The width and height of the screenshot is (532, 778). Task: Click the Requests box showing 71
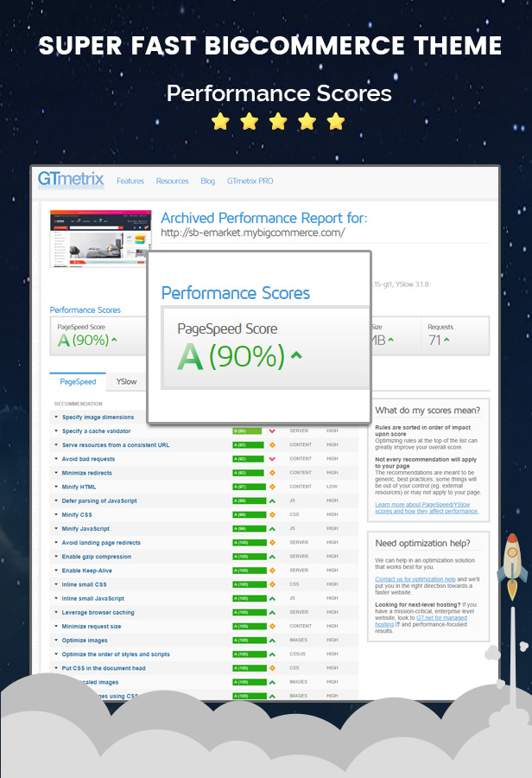click(x=455, y=336)
